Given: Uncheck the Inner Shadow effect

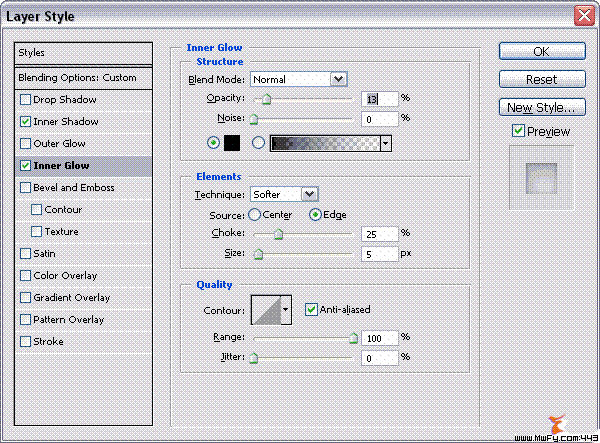Looking at the screenshot, I should (x=25, y=122).
